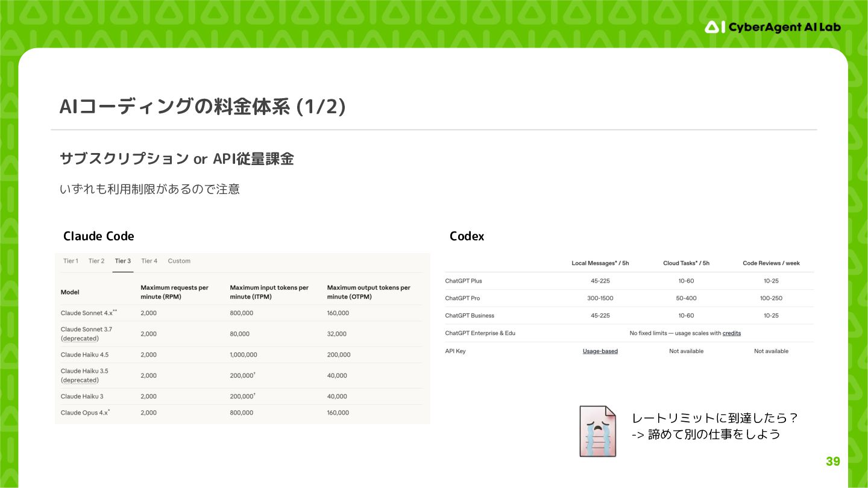Click the 800,000 ITPM value for Claude Opus 4.x
The width and height of the screenshot is (868, 488).
click(x=242, y=413)
